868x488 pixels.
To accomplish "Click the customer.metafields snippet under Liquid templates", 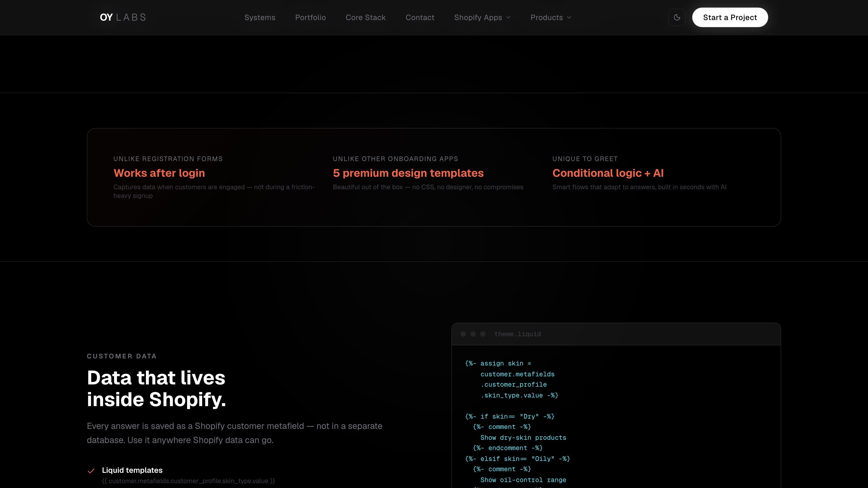I will 188,481.
